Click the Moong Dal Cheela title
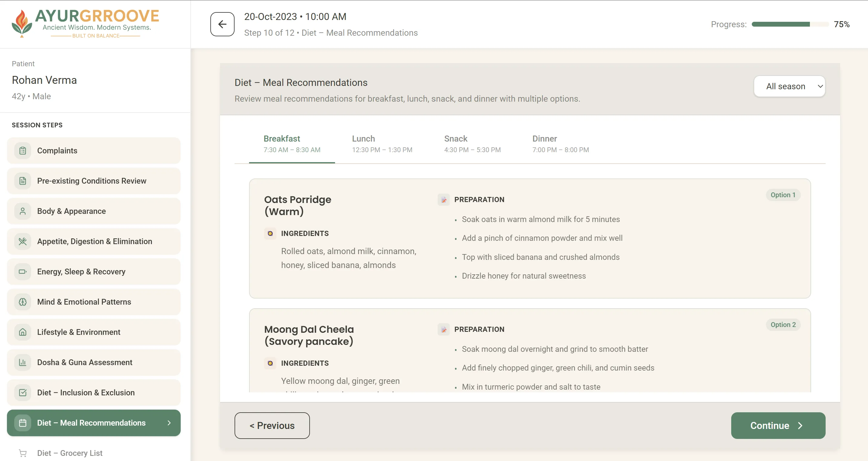The height and width of the screenshot is (461, 868). coord(309,335)
